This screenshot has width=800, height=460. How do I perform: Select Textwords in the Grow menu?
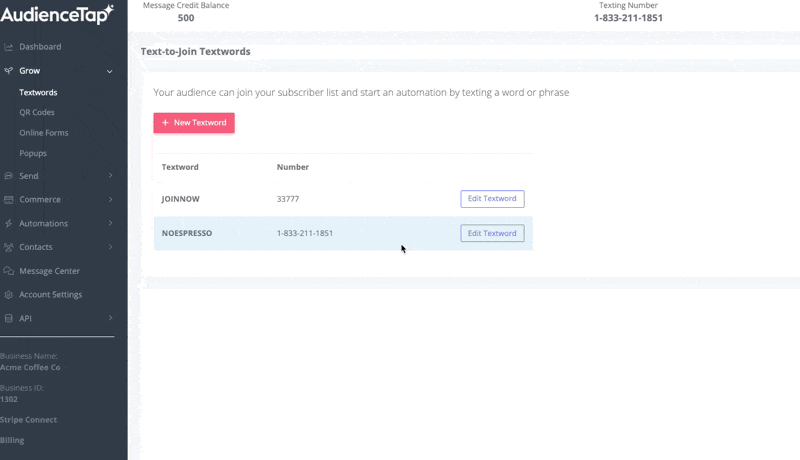click(38, 92)
